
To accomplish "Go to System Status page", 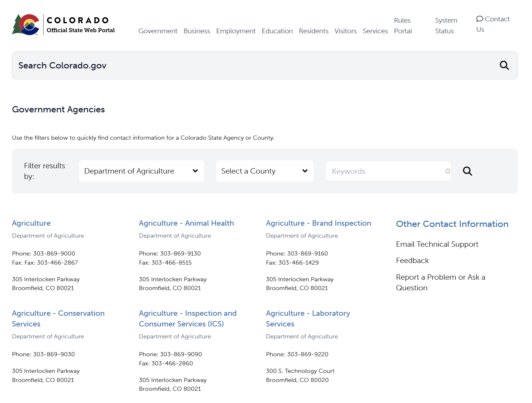I will tap(446, 26).
